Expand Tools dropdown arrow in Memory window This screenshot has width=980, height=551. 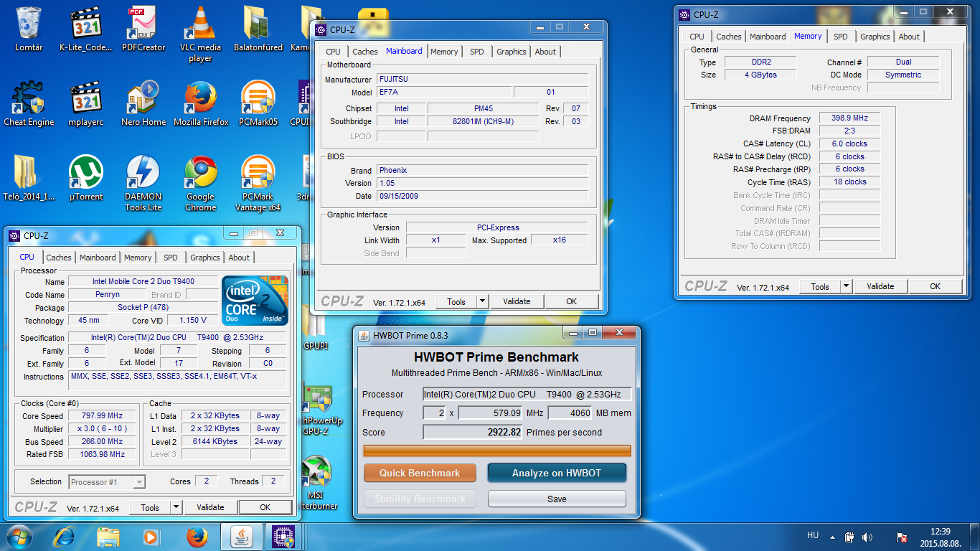point(847,286)
